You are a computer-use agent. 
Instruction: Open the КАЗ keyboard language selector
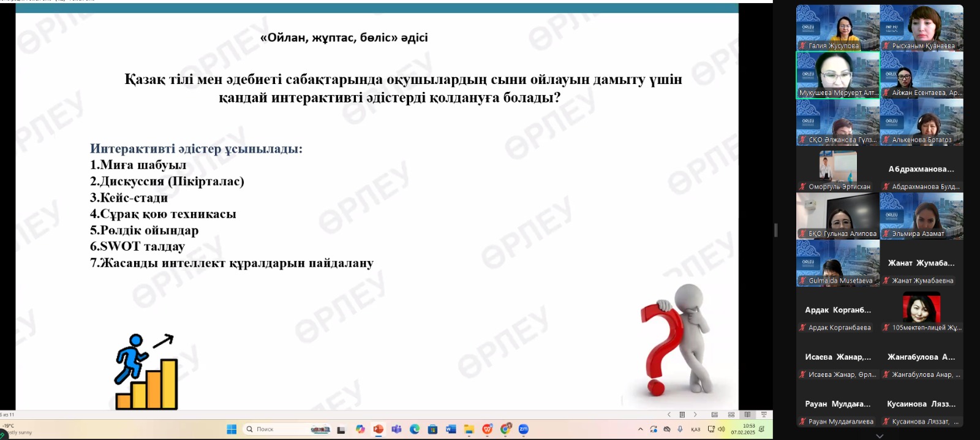[695, 430]
